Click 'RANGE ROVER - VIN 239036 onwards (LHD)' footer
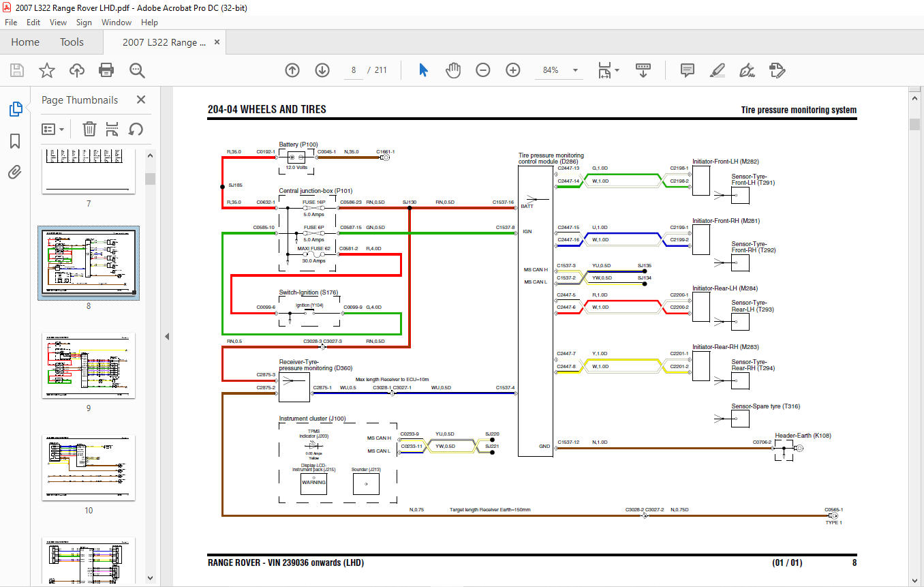Image resolution: width=924 pixels, height=587 pixels. click(286, 563)
